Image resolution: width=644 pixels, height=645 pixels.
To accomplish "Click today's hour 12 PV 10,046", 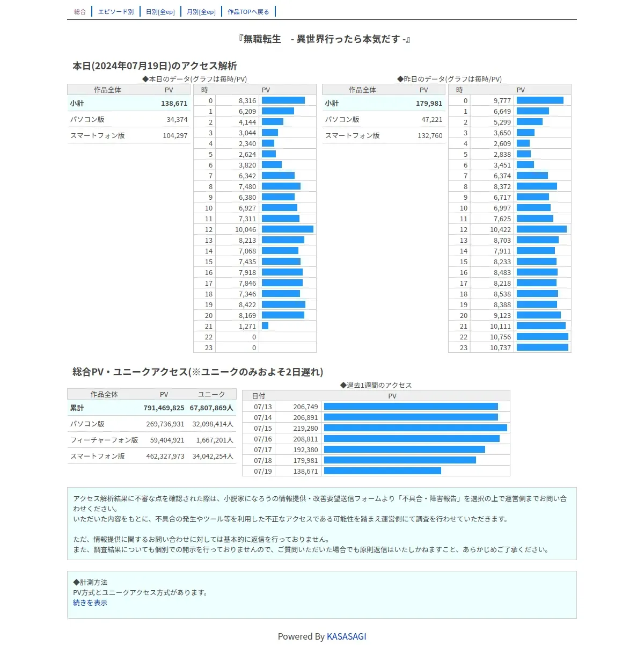I will (x=246, y=229).
